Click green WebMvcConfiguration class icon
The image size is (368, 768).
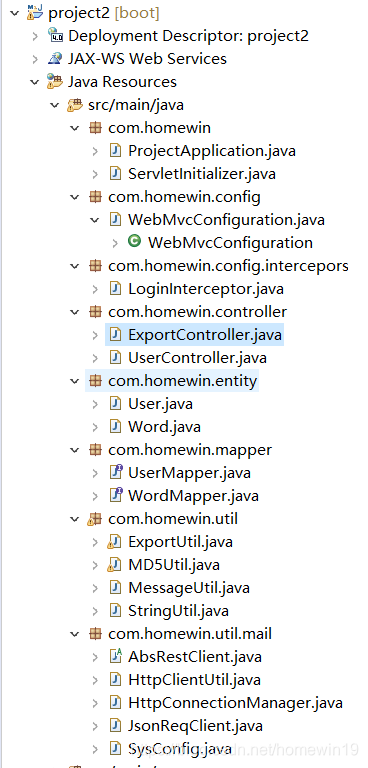point(134,241)
